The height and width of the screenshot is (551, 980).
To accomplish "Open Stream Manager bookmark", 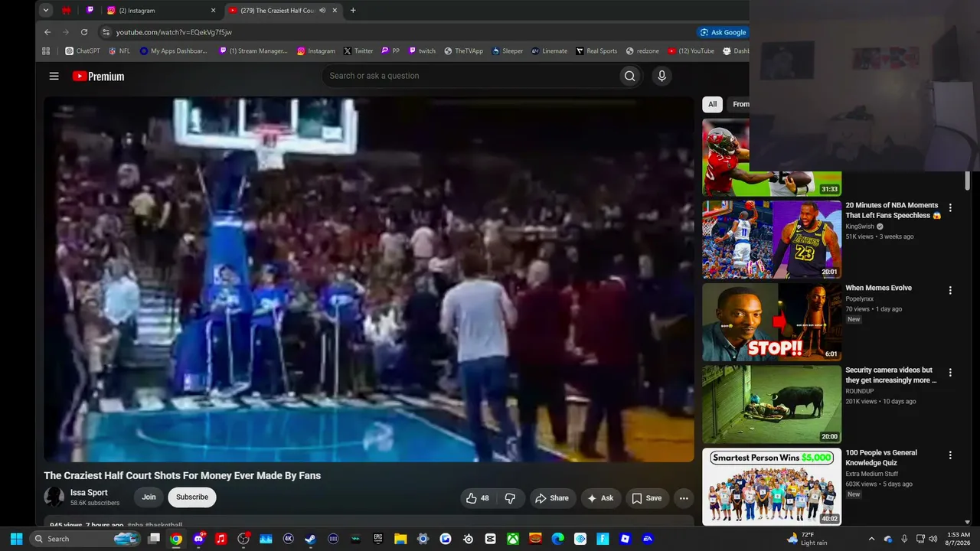I will tap(253, 51).
